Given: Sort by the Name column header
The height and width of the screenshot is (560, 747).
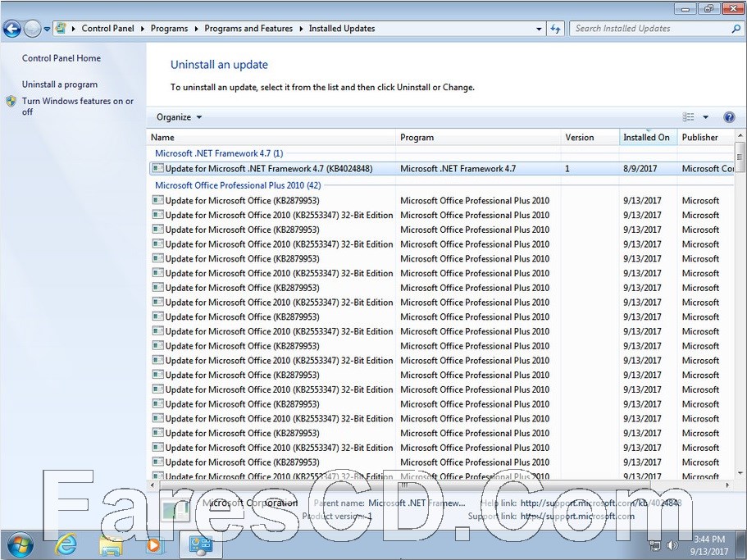Looking at the screenshot, I should coord(271,137).
